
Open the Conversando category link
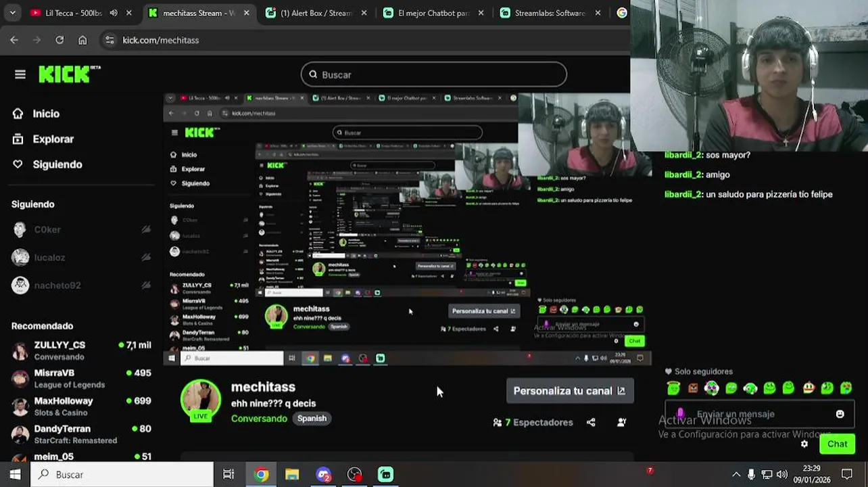tap(259, 419)
